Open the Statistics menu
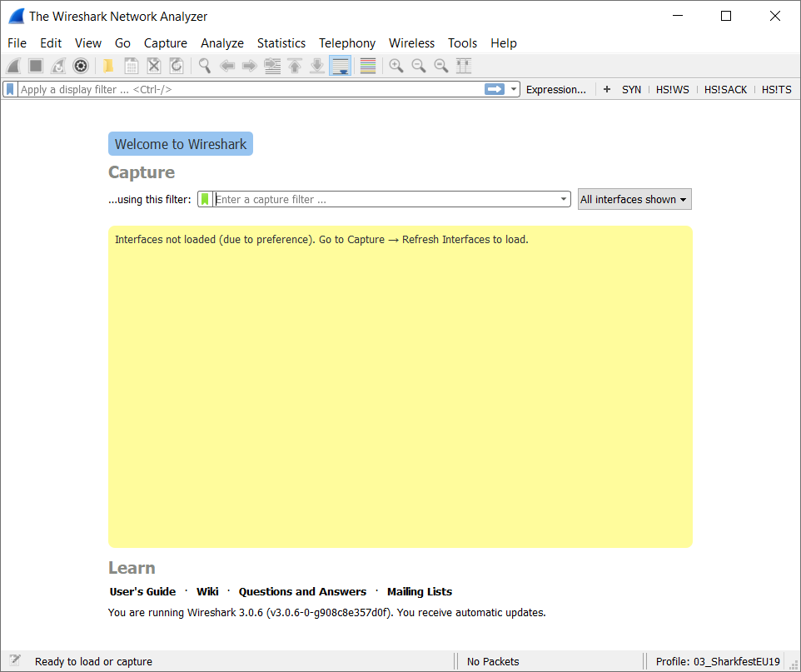Viewport: 801px width, 672px height. coord(281,42)
